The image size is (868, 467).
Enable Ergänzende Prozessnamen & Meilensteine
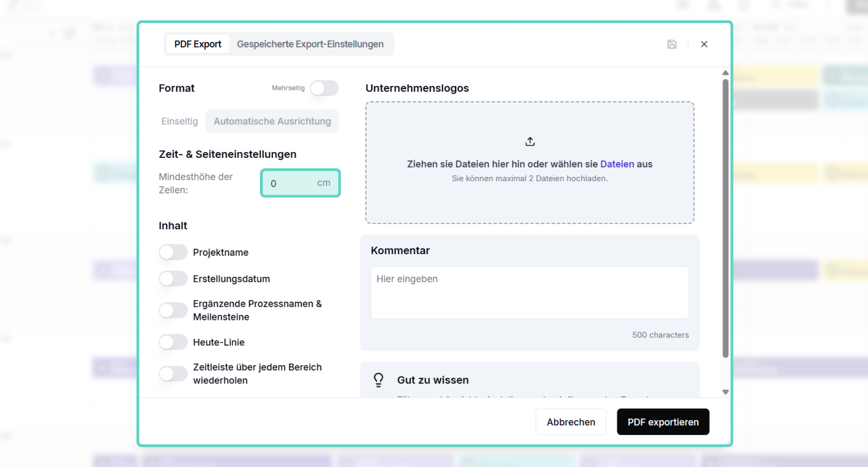[173, 310]
